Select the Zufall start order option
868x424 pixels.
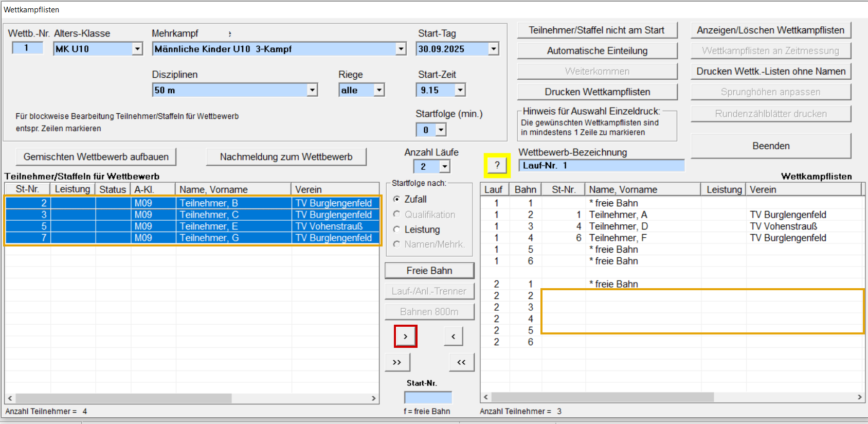[x=396, y=199]
